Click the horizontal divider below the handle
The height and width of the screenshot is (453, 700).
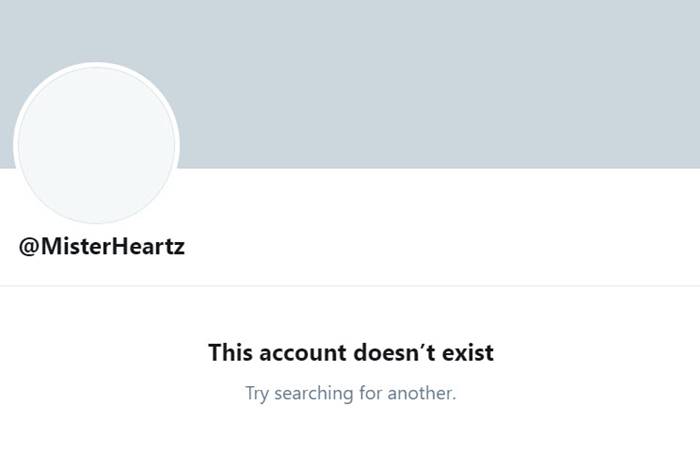click(x=350, y=286)
